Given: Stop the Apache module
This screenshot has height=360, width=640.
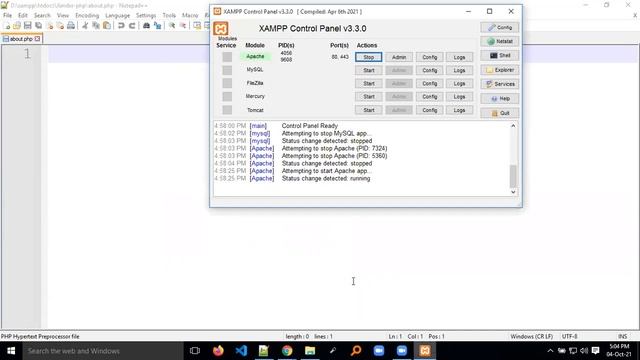Looking at the screenshot, I should coord(369,57).
